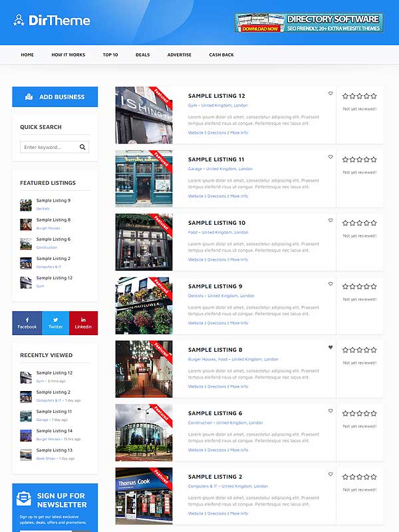Favorite Sample Listing 12 with heart icon

331,94
